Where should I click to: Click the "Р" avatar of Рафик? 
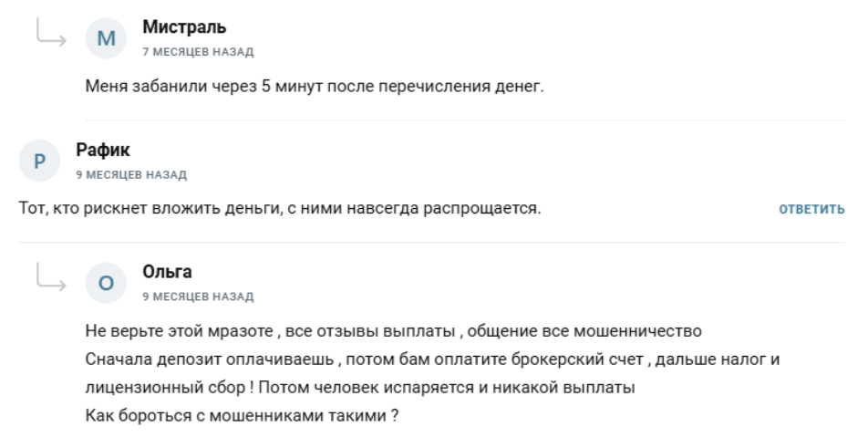pyautogui.click(x=37, y=160)
